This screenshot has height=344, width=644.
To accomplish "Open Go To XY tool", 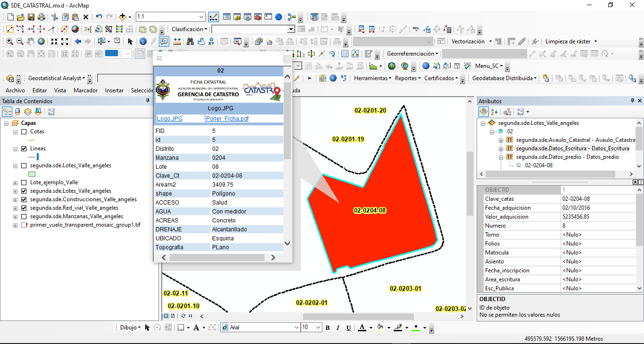I will tap(211, 41).
